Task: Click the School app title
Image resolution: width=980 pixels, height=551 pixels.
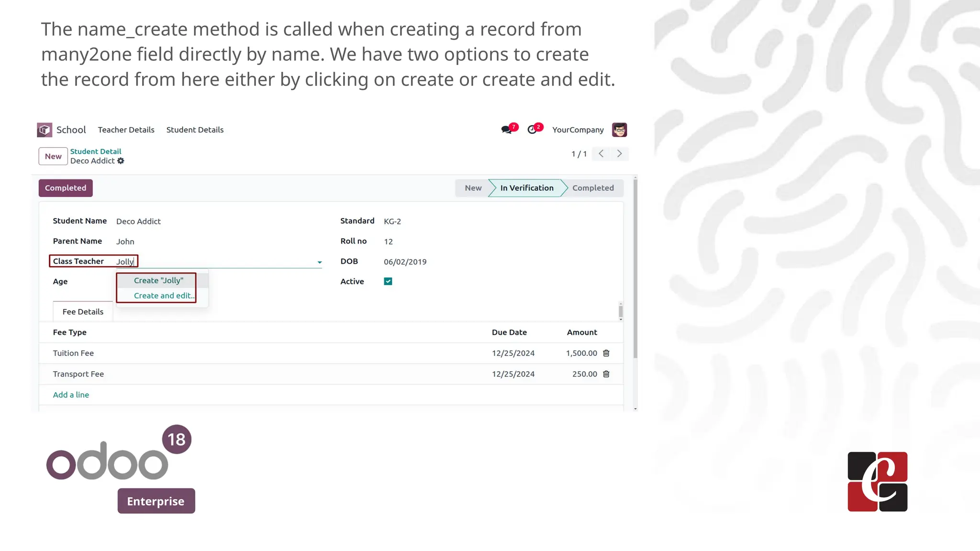Action: (x=71, y=130)
